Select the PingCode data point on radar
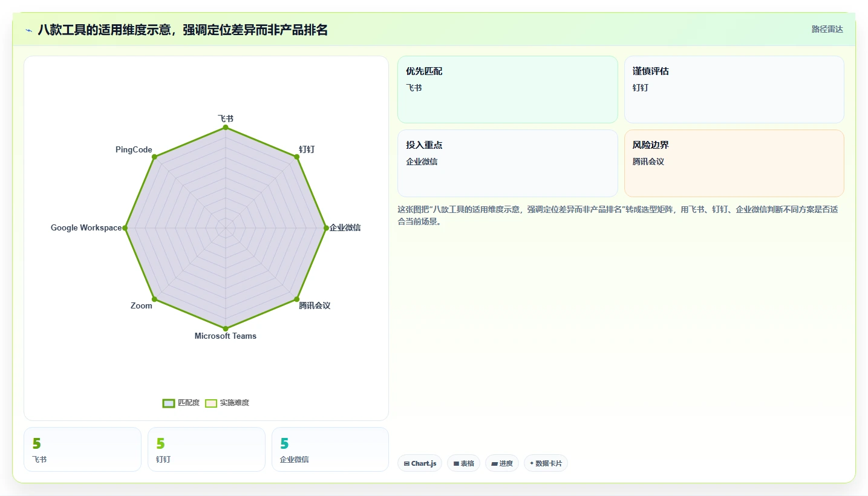868x496 pixels. pyautogui.click(x=154, y=157)
